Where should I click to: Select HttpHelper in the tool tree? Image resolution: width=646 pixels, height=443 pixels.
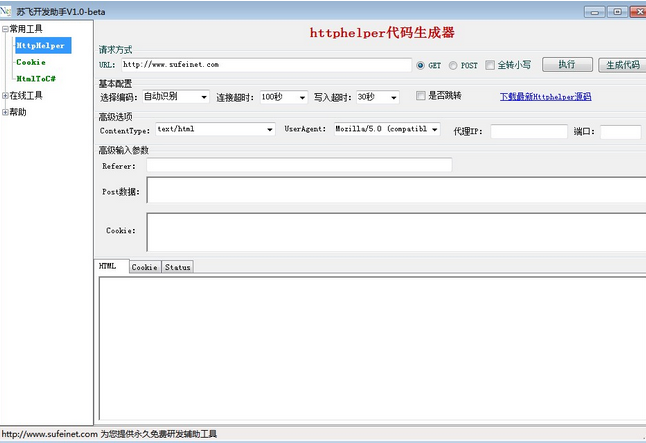tap(43, 45)
